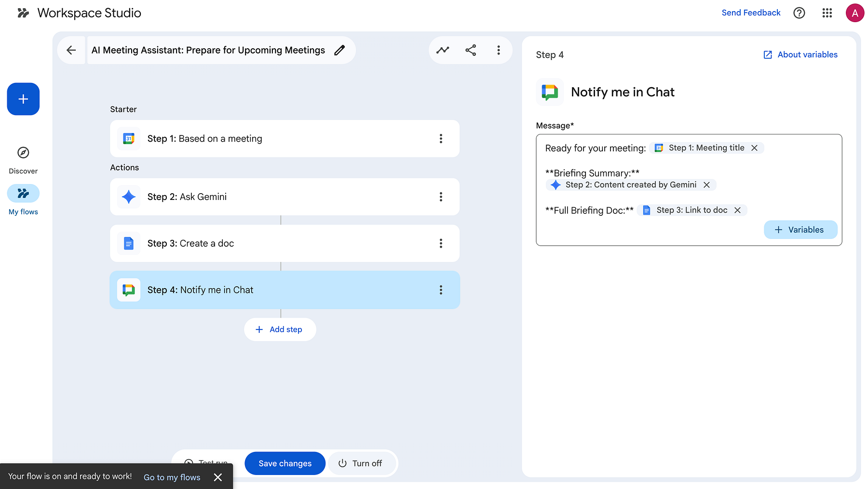
Task: Open activity chart icon
Action: tap(443, 50)
